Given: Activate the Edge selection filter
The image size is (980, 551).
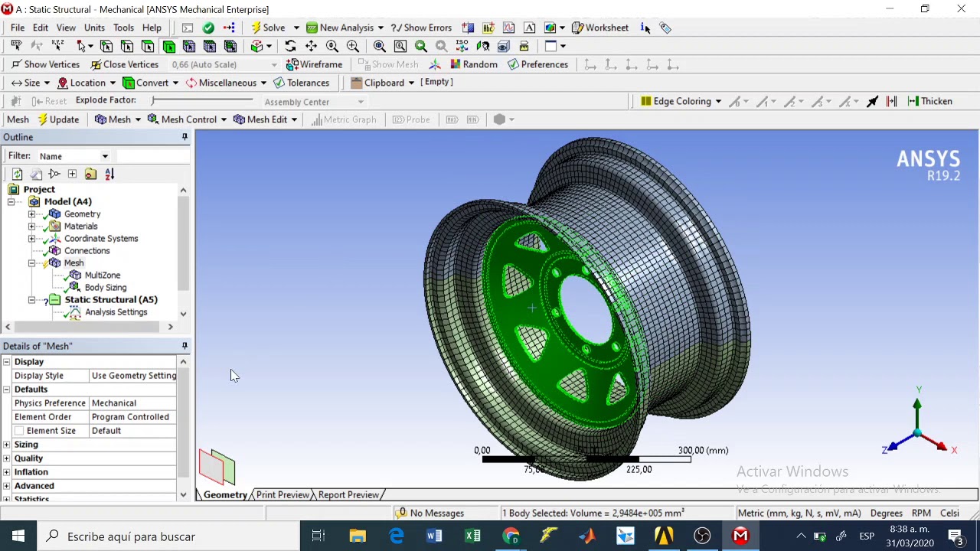Looking at the screenshot, I should 127,46.
